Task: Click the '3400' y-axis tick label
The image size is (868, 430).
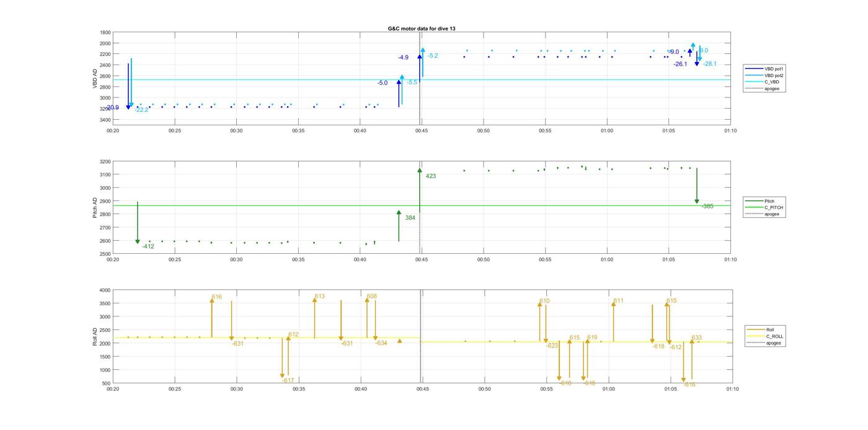Action: pos(105,120)
